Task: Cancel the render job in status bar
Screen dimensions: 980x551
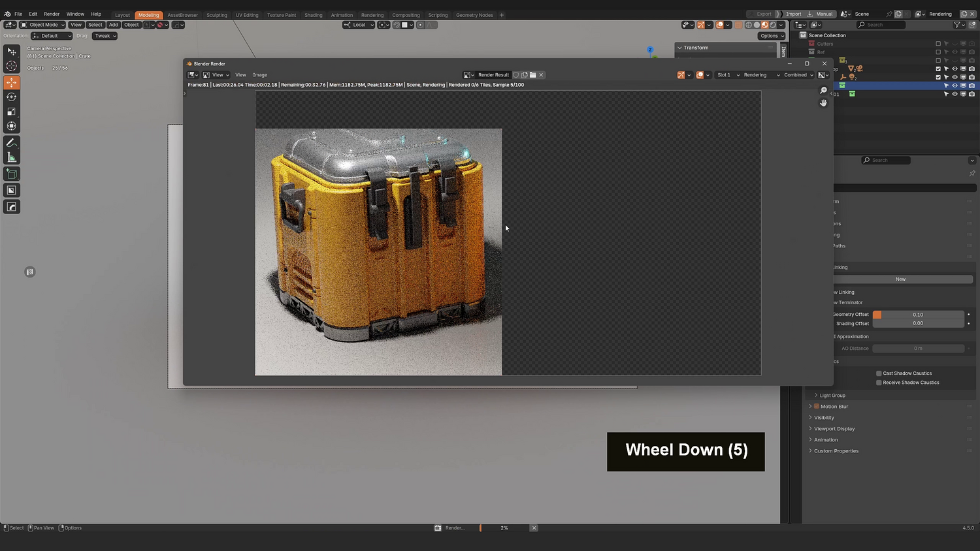Action: (x=534, y=528)
